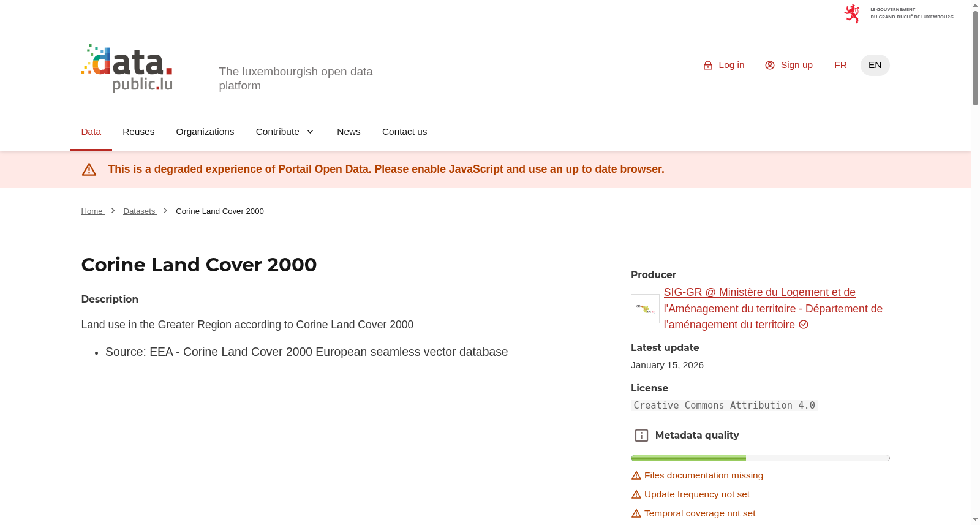Image resolution: width=980 pixels, height=525 pixels.
Task: Click the certified checkmark badge after producer name
Action: click(x=804, y=325)
